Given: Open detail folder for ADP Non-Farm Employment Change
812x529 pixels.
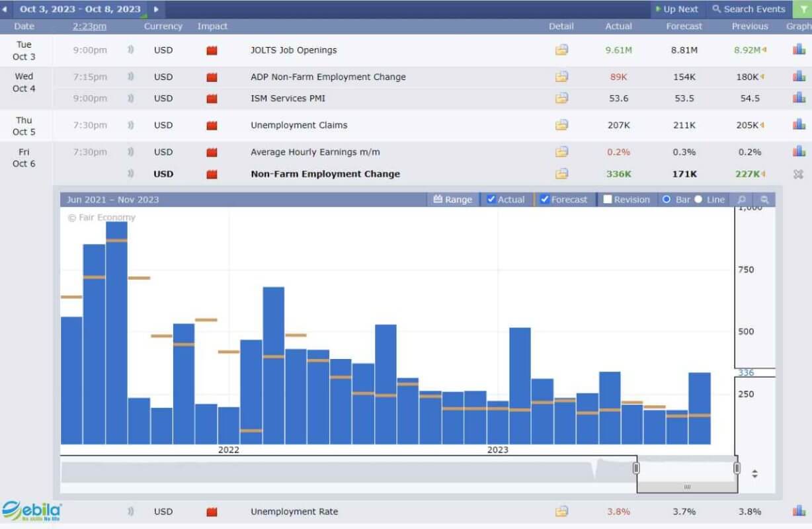Looking at the screenshot, I should [x=561, y=77].
